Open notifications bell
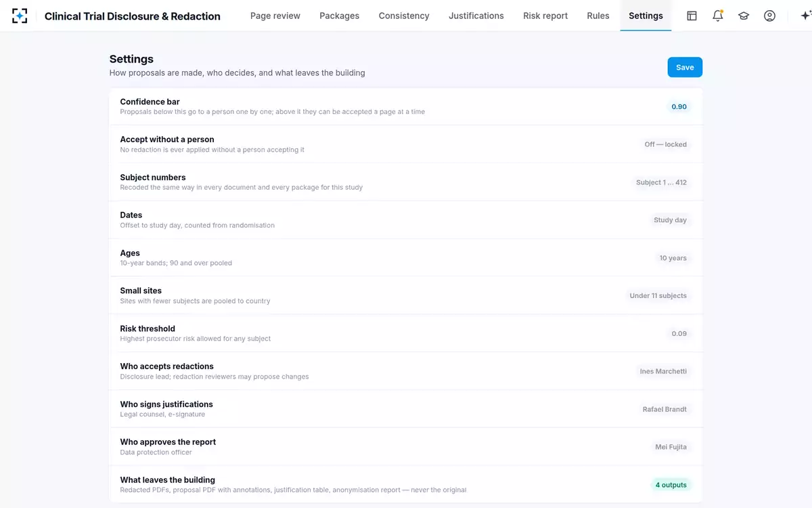The width and height of the screenshot is (812, 508). [x=718, y=16]
